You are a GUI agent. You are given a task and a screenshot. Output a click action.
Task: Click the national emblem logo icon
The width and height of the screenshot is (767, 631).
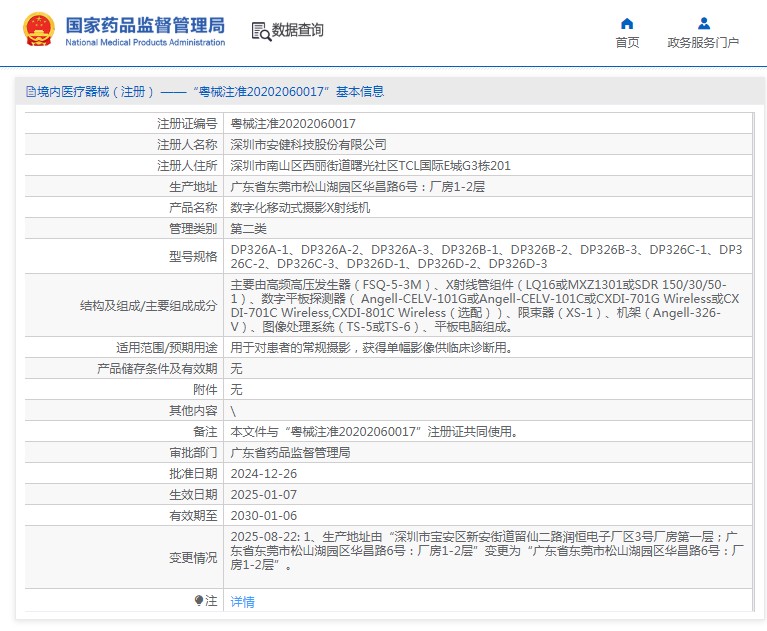(x=39, y=31)
